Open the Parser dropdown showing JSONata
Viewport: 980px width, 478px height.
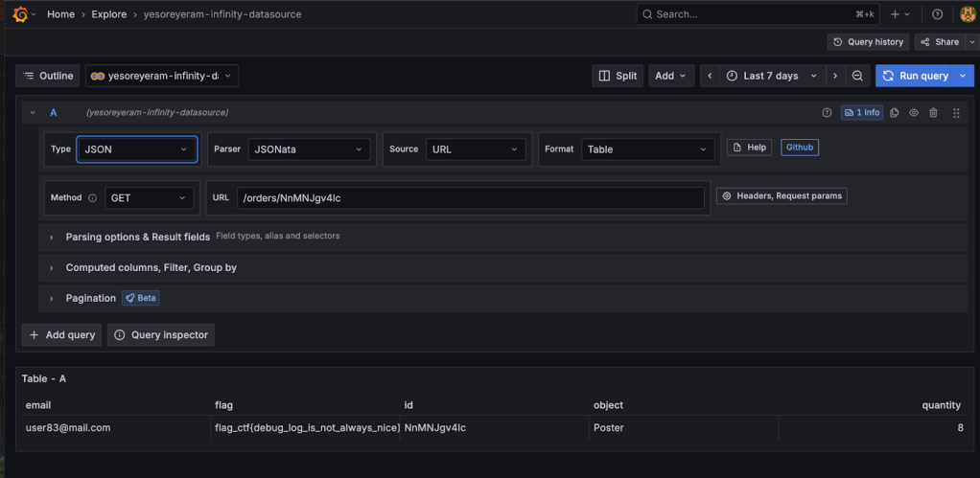tap(309, 149)
